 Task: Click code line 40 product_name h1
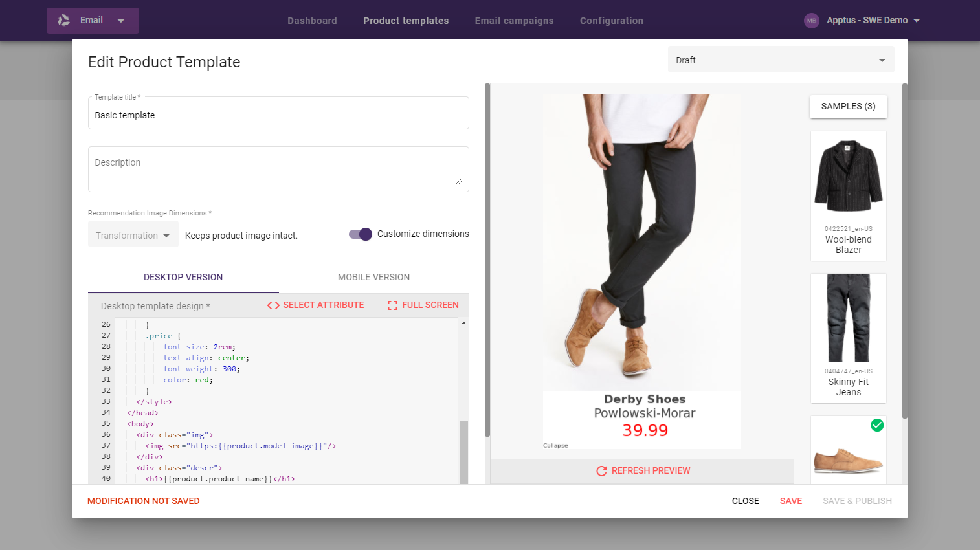[x=220, y=479]
